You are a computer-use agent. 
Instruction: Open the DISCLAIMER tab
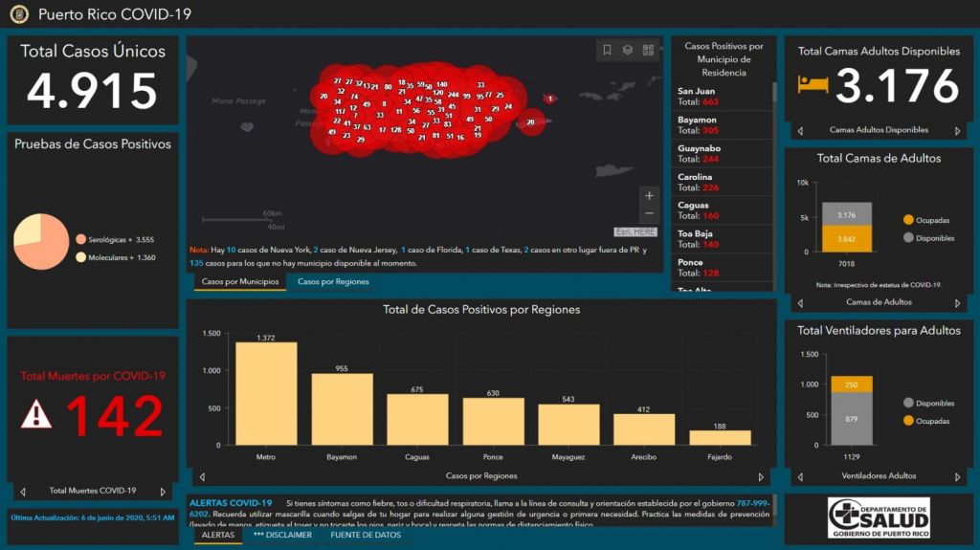(x=282, y=535)
